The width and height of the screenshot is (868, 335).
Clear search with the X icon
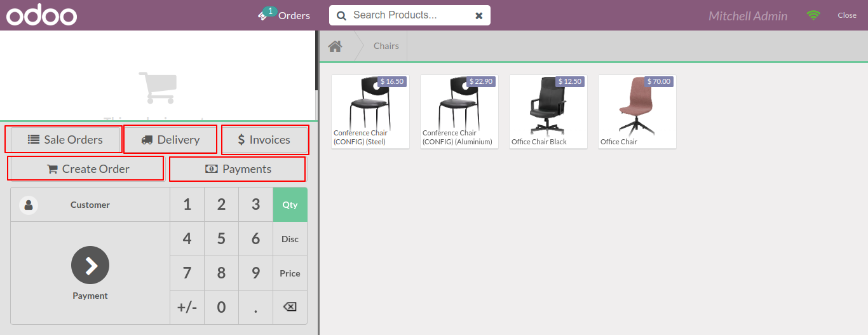(479, 15)
